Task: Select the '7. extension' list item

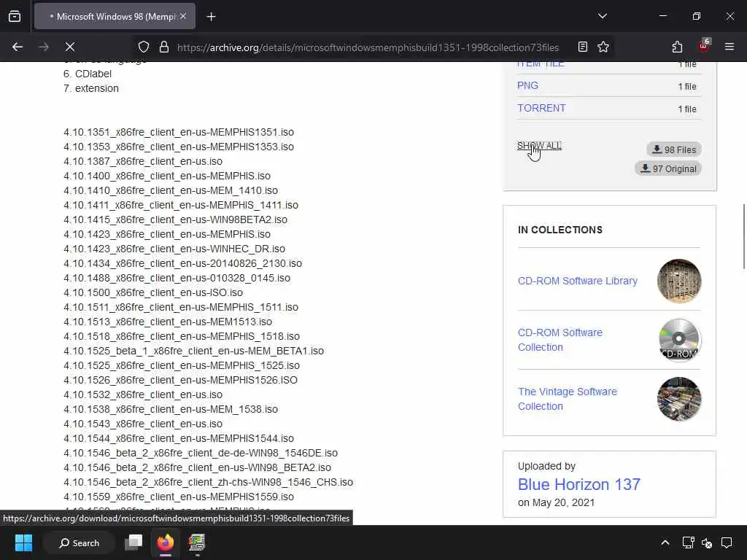Action: coord(91,88)
